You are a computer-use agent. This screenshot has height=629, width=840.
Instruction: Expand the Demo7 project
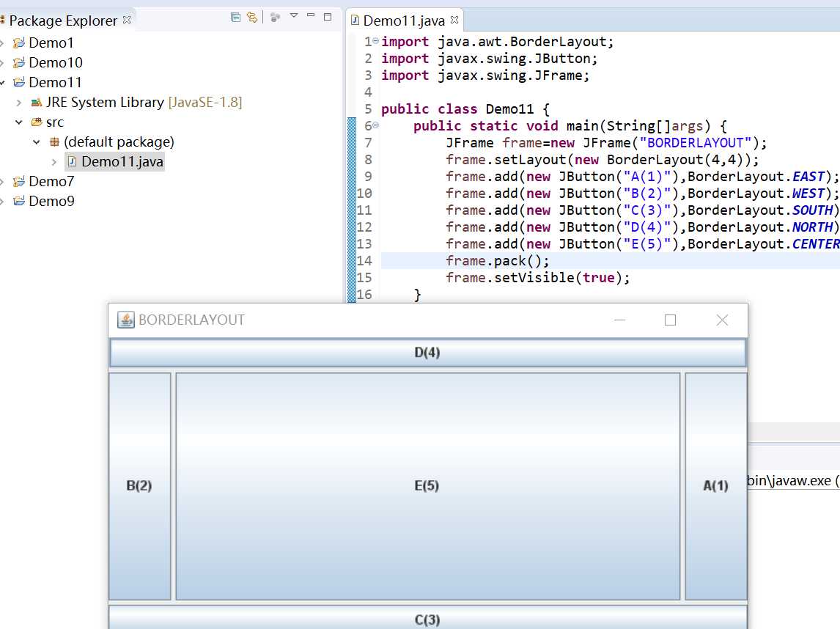tap(2, 182)
